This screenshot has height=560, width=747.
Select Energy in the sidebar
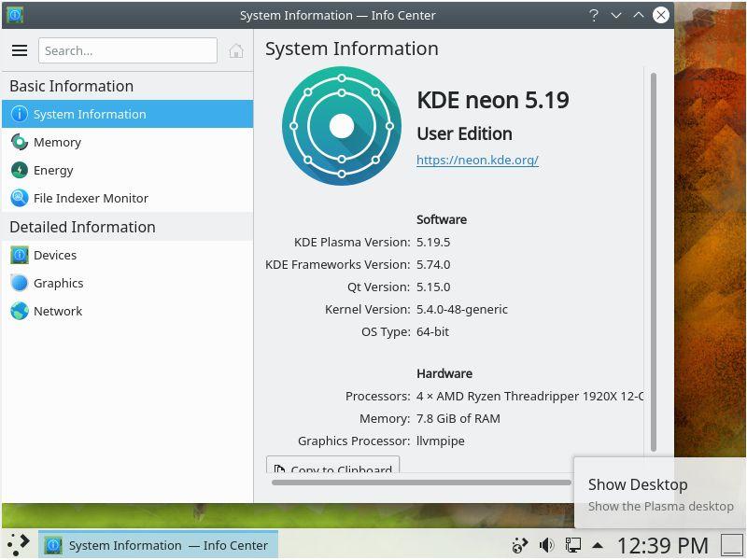53,170
